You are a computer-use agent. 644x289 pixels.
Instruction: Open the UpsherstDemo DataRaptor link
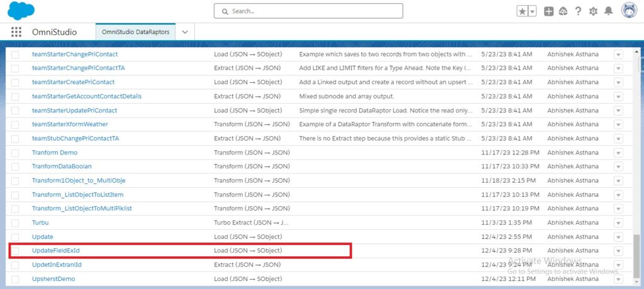[53, 279]
